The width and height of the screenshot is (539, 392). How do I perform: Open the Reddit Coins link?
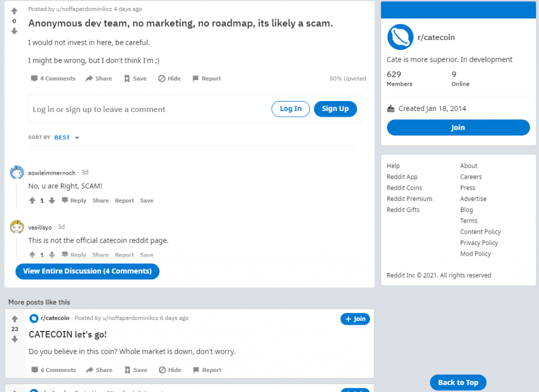coord(404,188)
